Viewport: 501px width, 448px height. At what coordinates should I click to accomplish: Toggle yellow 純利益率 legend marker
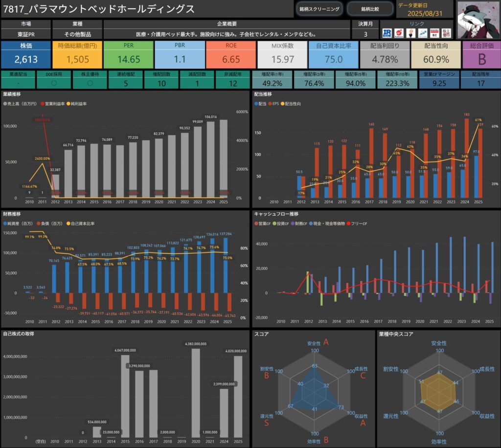point(68,104)
